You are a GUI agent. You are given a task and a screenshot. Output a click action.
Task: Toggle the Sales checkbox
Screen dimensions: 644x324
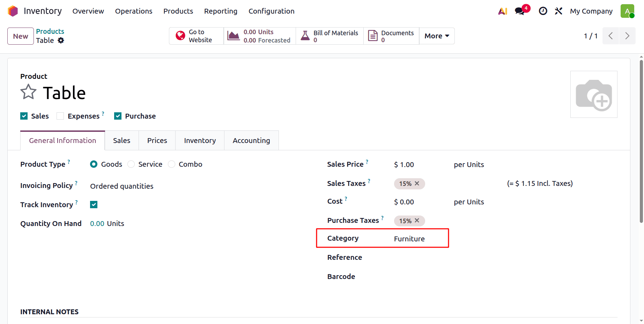coord(24,116)
